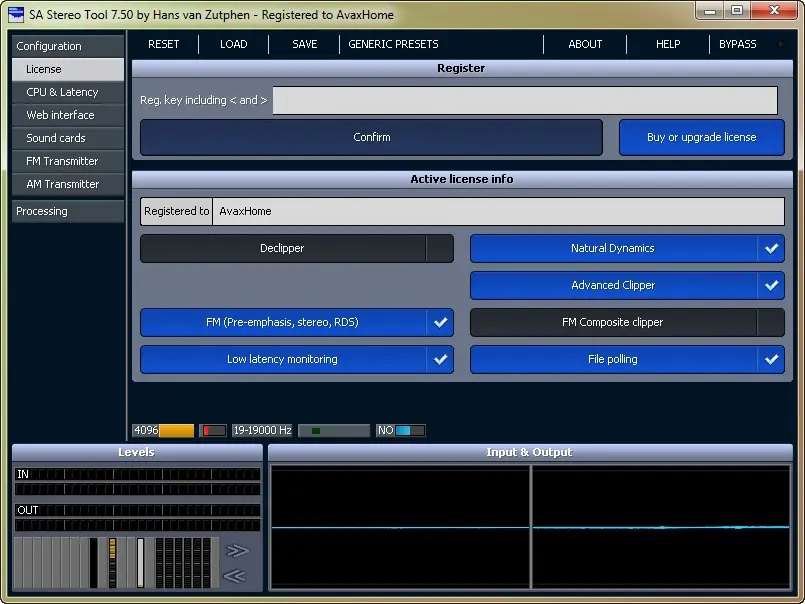Toggle the Declipper license option

[x=297, y=249]
